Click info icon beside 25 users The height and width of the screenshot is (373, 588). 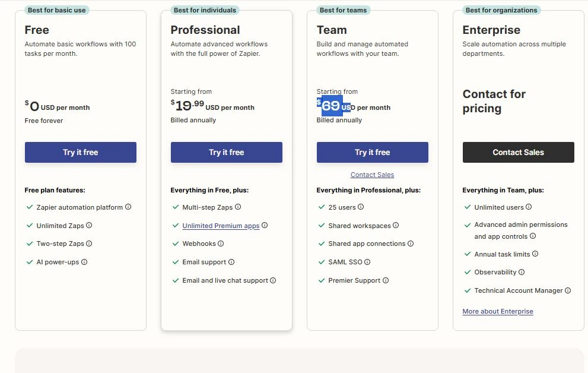361,207
